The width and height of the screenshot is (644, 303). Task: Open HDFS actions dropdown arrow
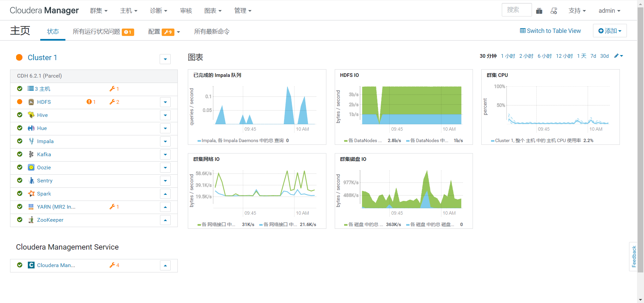click(x=165, y=102)
